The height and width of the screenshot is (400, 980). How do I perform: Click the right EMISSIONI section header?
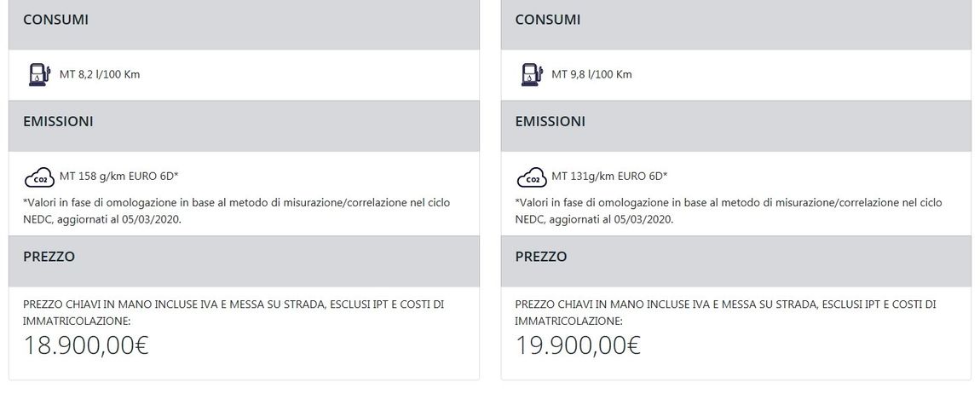735,126
